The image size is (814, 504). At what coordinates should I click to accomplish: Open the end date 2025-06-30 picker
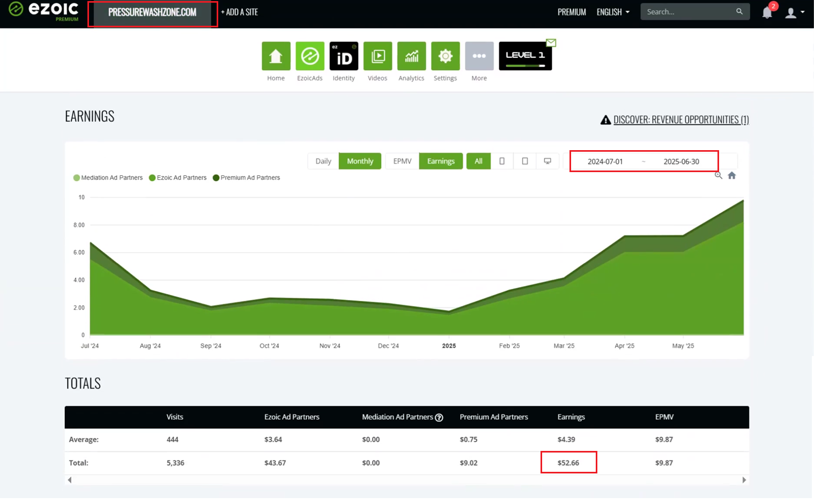point(681,161)
